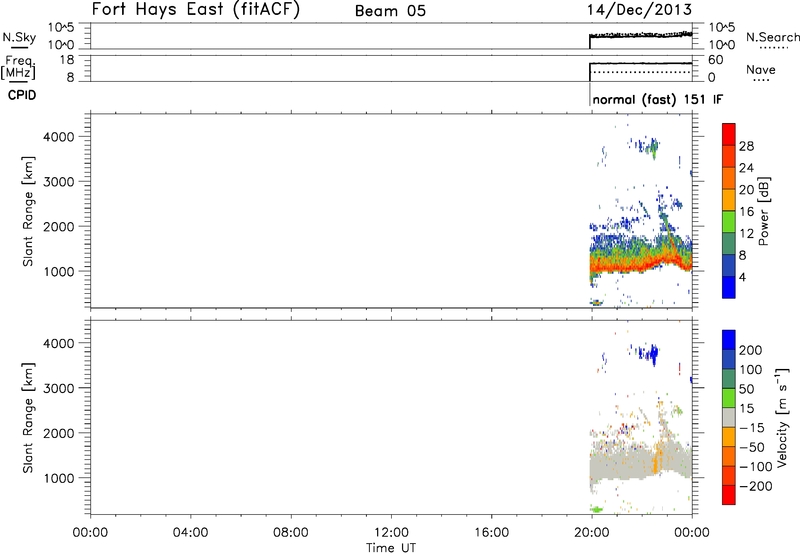Select the N.Search legend label

772,37
